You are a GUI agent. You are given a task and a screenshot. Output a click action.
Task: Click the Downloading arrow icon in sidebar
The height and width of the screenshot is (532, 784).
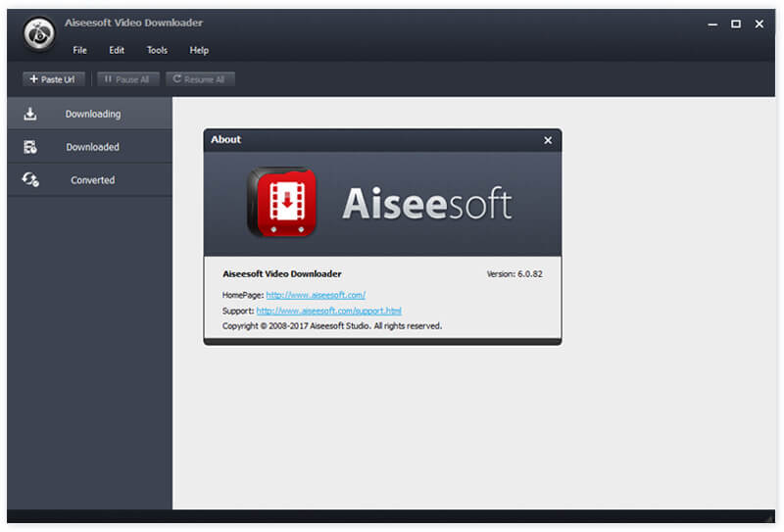coord(30,114)
